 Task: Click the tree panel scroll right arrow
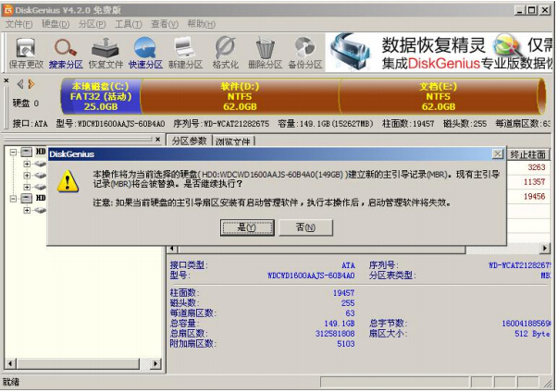pos(155,363)
